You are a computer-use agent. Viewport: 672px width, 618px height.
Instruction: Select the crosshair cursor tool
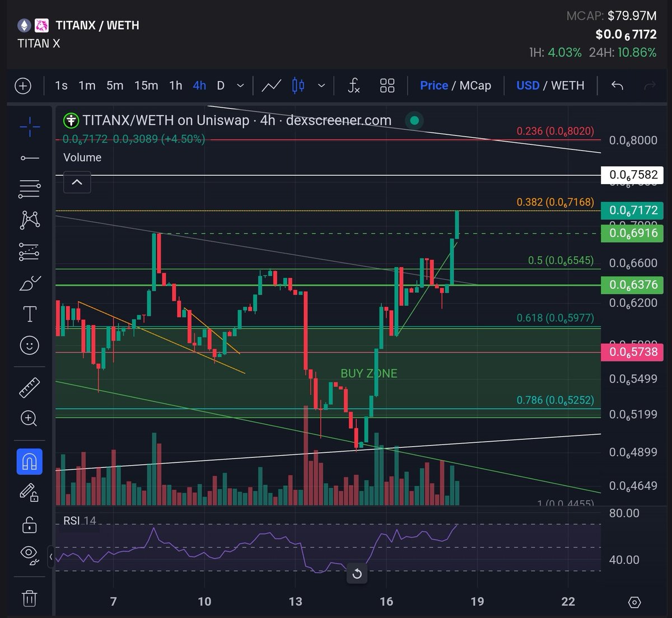30,127
